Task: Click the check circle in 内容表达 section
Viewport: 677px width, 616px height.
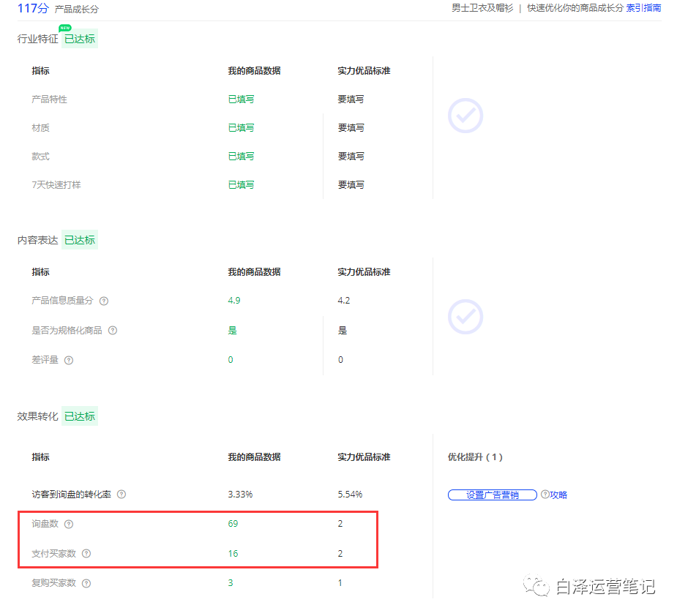Action: 465,317
